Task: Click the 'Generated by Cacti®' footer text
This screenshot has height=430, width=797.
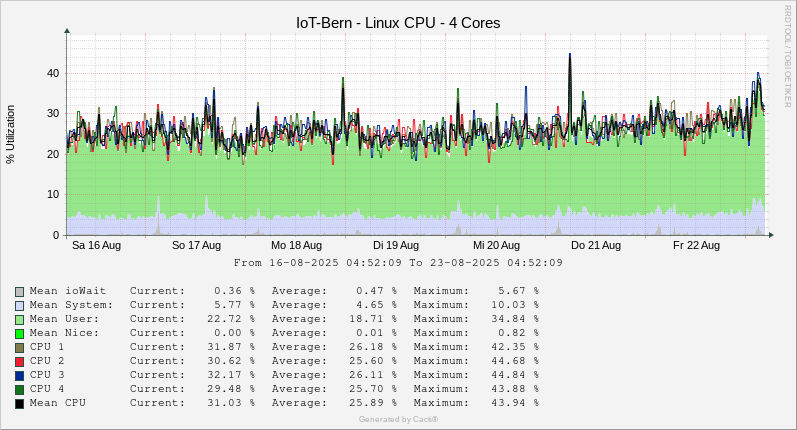Action: pos(398,419)
